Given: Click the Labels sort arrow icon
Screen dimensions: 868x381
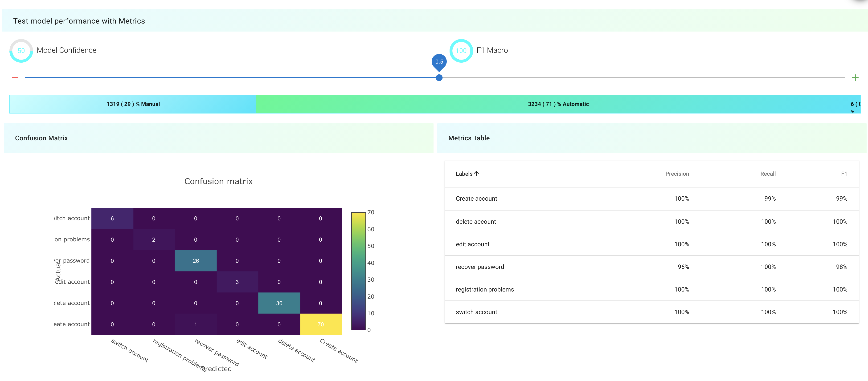Looking at the screenshot, I should pos(476,174).
